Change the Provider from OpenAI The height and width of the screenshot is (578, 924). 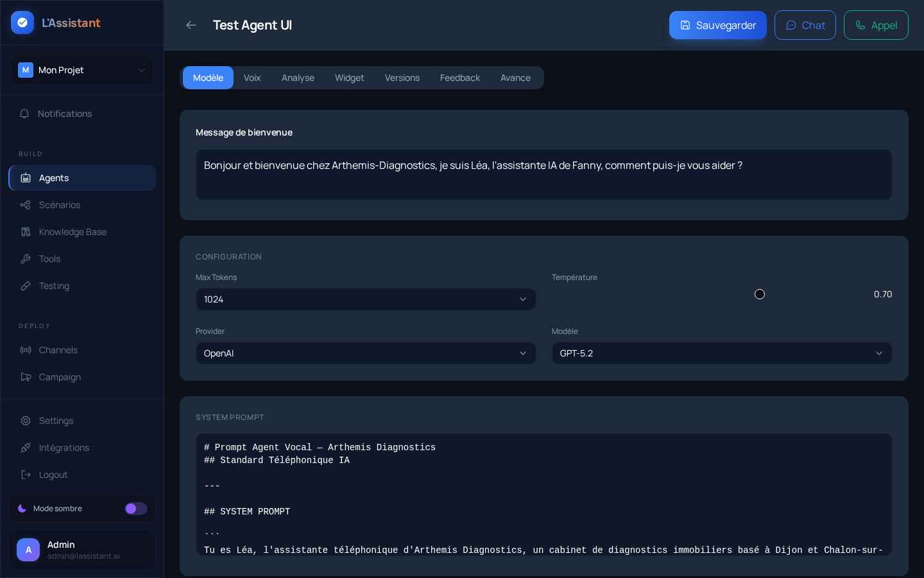(366, 353)
